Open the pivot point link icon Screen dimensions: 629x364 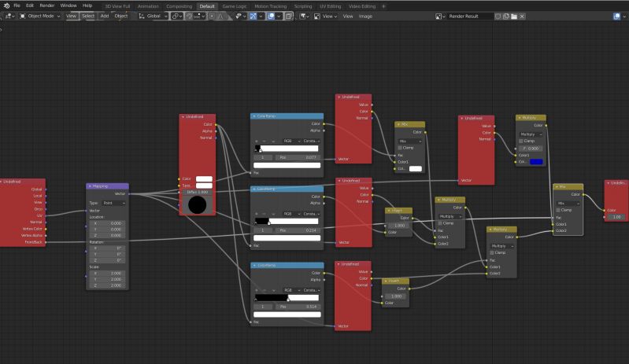coord(176,16)
